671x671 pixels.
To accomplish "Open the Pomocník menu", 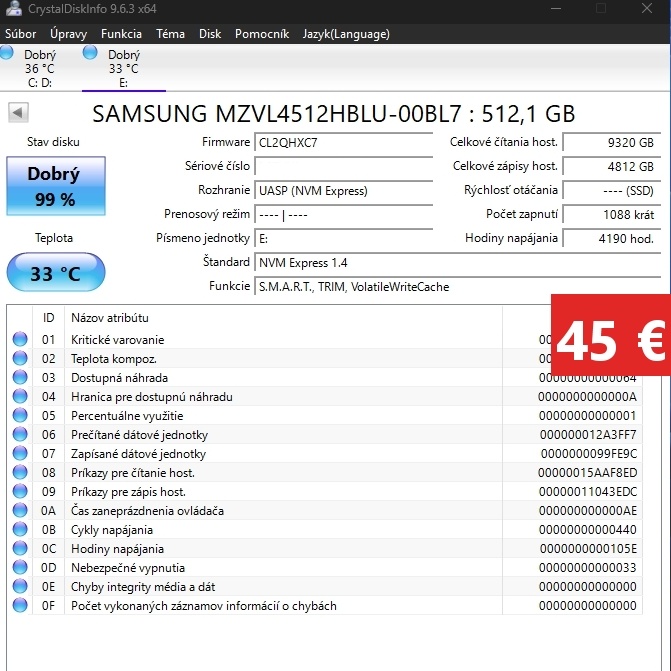I will tap(262, 34).
